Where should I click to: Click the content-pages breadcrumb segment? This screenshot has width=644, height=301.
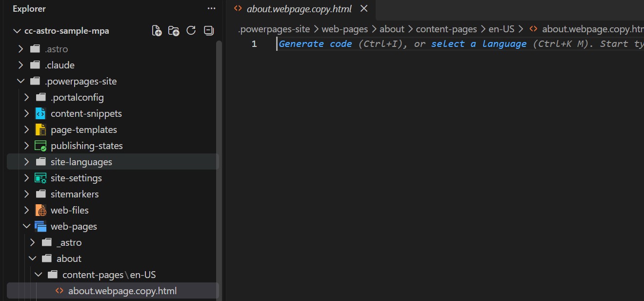[x=446, y=29]
